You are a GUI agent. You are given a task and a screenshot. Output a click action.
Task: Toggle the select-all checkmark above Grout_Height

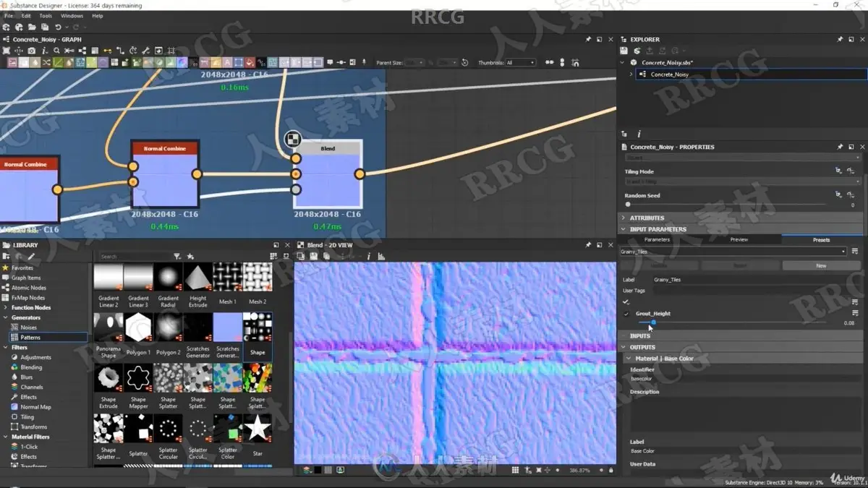tap(626, 302)
